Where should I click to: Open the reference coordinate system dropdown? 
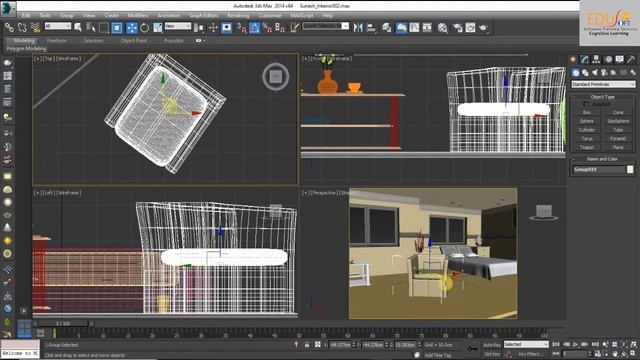click(178, 26)
